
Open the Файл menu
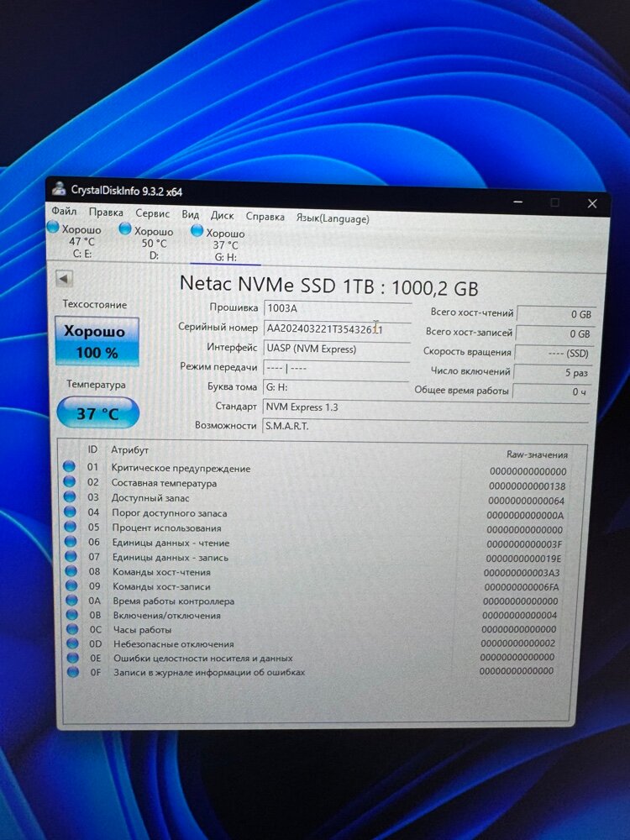tap(64, 211)
